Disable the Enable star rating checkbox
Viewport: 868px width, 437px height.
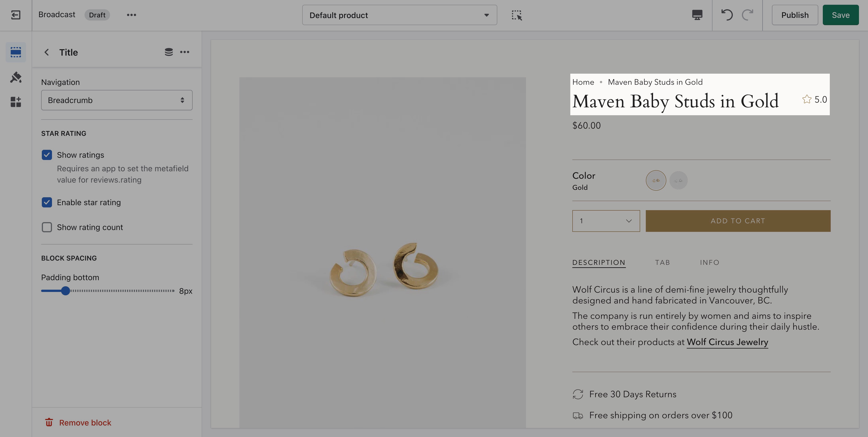(47, 202)
